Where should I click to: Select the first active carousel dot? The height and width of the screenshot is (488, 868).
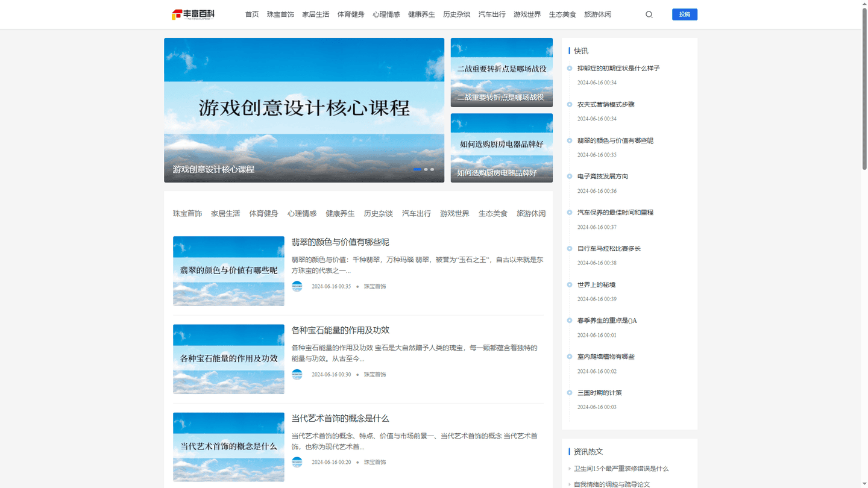(x=417, y=169)
